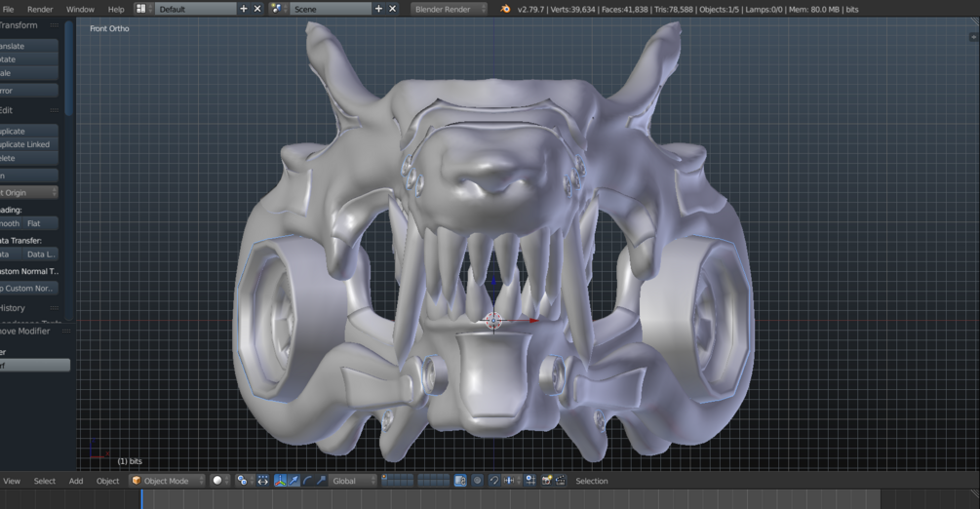Click the 3D cursor at model center
The height and width of the screenshot is (509, 980).
(x=493, y=320)
